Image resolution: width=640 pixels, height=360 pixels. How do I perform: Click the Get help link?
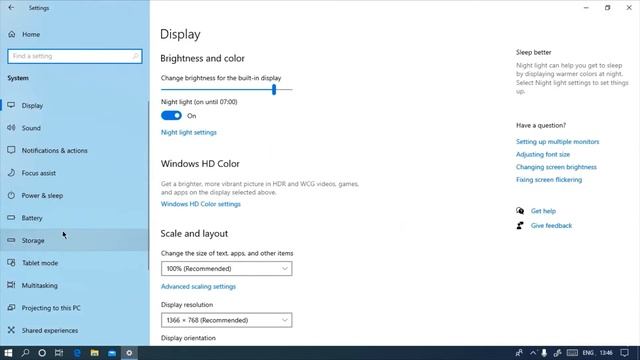point(543,211)
